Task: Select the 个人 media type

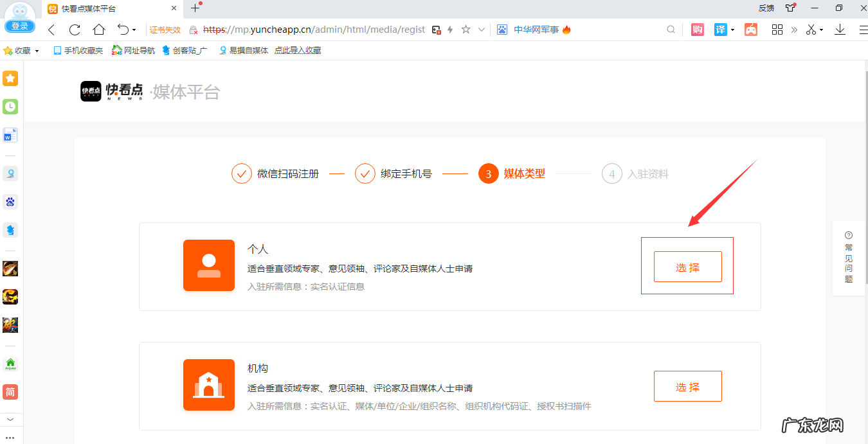Action: tap(687, 267)
